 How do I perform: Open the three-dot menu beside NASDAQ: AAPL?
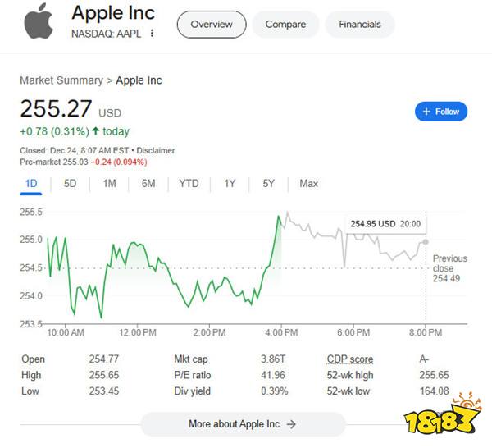point(152,33)
